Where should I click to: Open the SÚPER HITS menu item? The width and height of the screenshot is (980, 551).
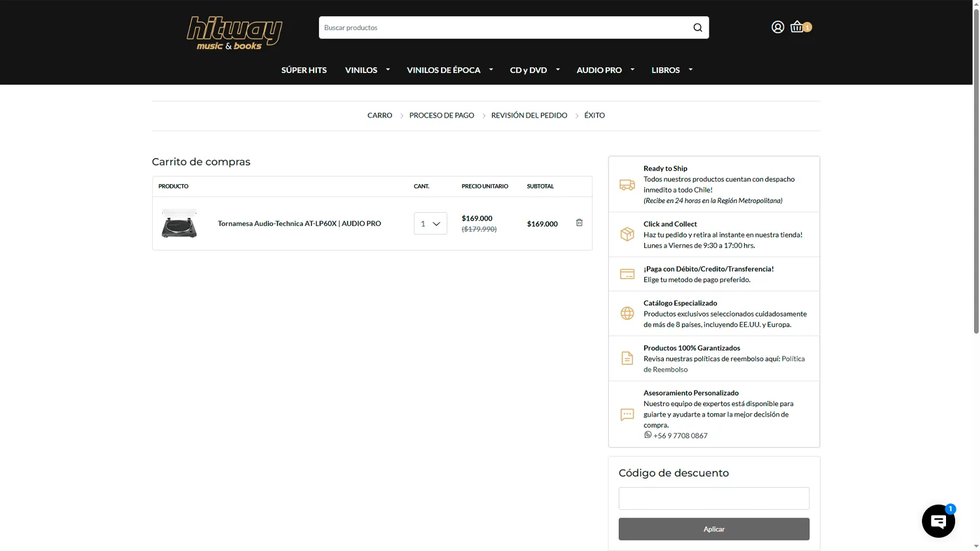pyautogui.click(x=304, y=70)
